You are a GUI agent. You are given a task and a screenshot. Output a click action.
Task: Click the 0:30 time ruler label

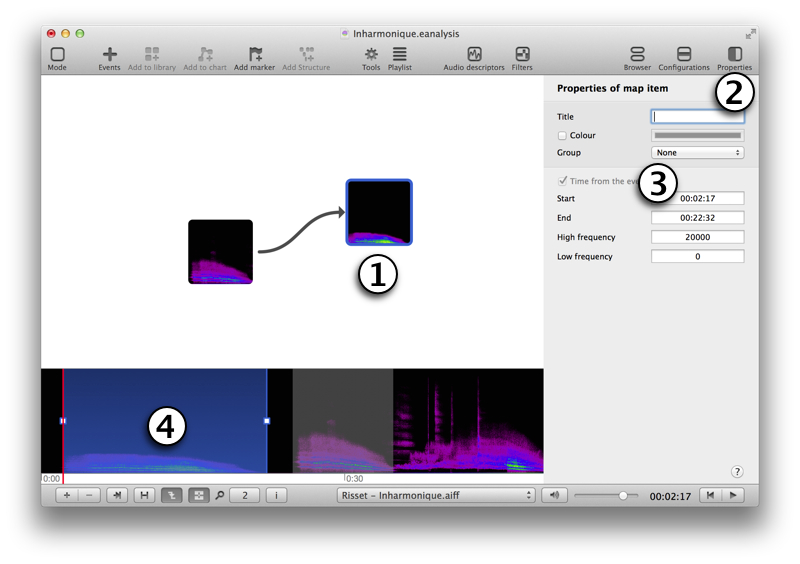(x=355, y=479)
